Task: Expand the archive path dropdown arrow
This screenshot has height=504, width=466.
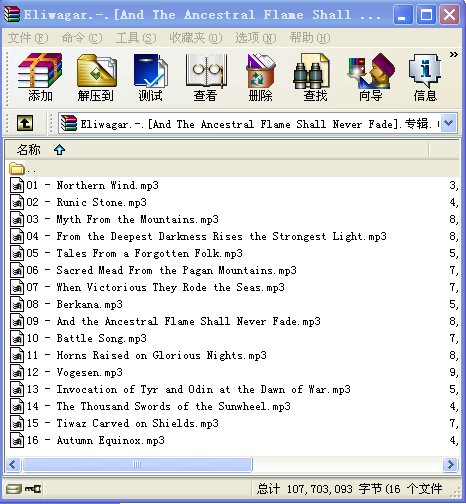Action: 449,123
